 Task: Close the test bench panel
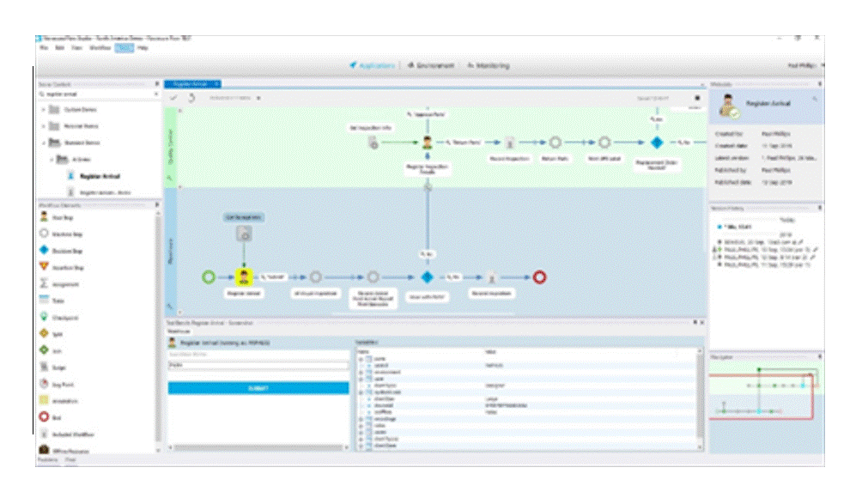[702, 323]
